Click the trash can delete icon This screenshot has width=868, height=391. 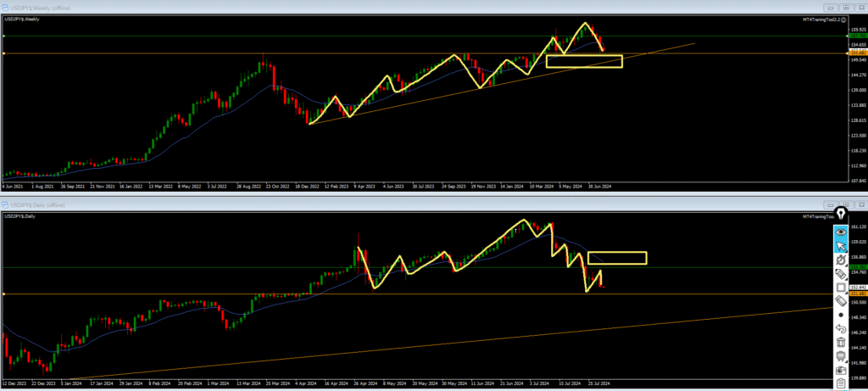click(x=841, y=342)
